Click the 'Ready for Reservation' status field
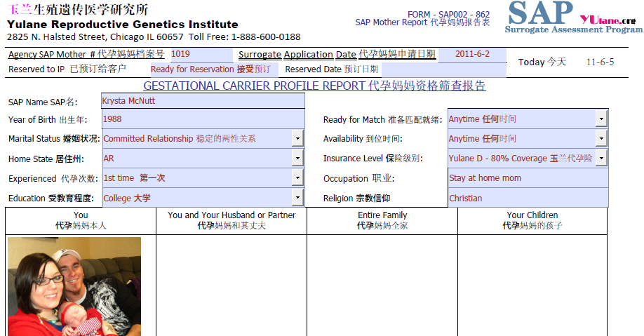 pyautogui.click(x=214, y=69)
